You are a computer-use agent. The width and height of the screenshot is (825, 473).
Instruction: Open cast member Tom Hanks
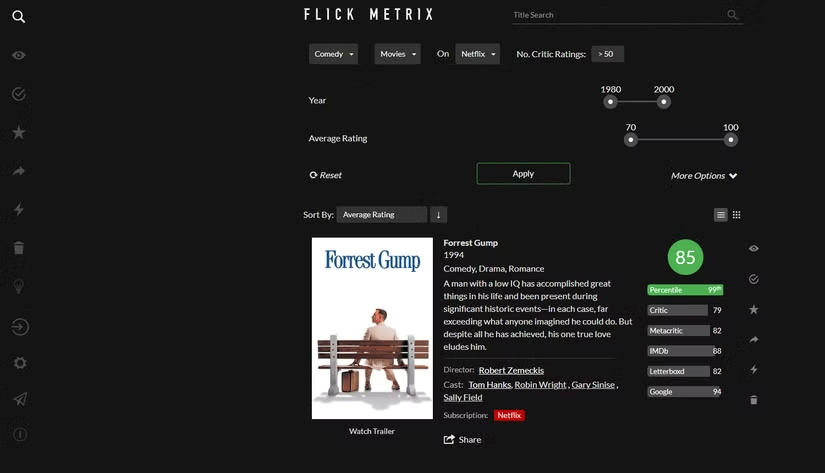[489, 385]
